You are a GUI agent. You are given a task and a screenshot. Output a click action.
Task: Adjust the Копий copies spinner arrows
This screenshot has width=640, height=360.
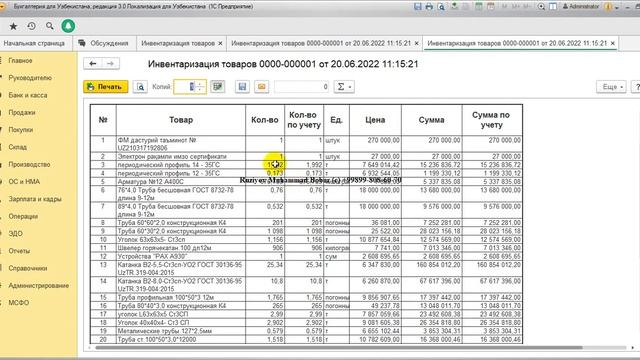[200, 87]
